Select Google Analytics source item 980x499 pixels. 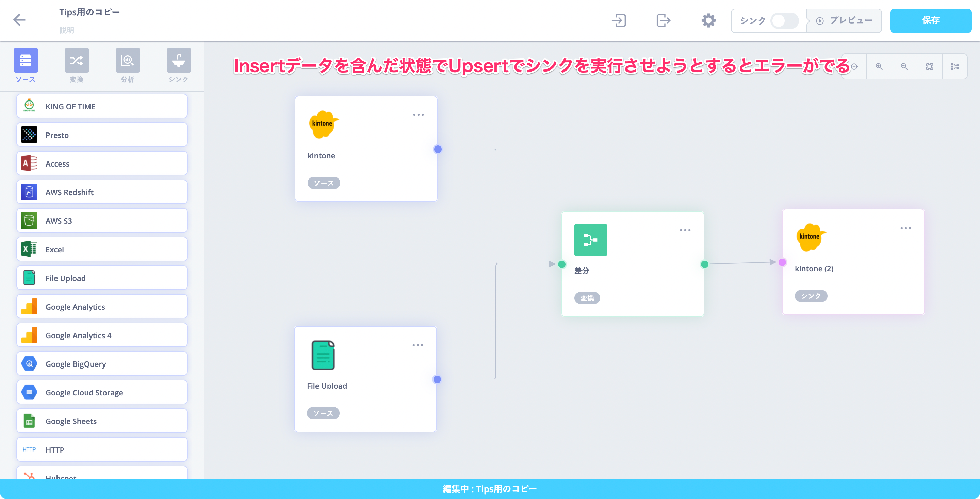(102, 306)
